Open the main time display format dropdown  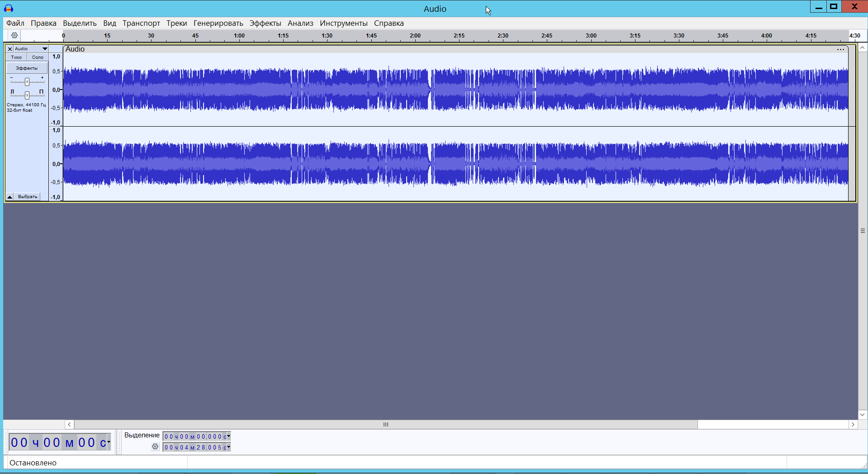click(109, 442)
